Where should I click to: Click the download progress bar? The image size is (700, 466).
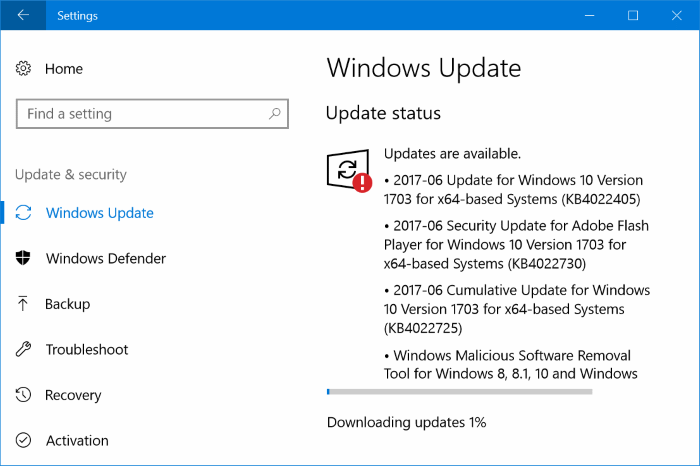coord(459,391)
